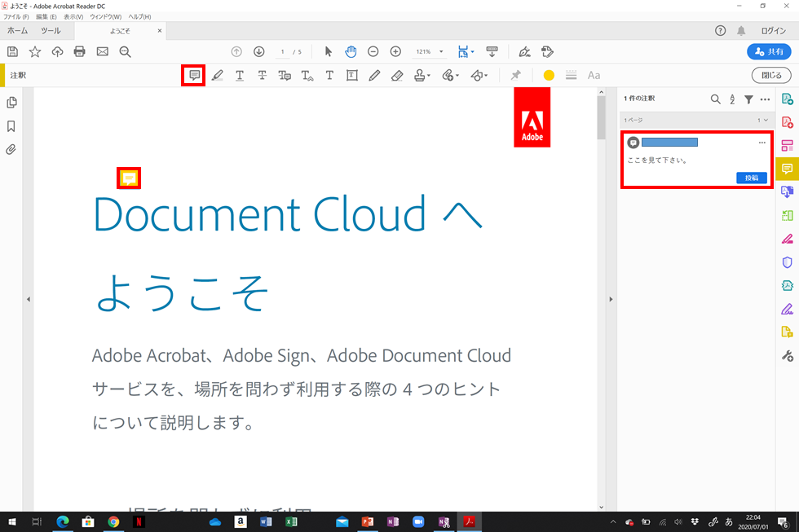Open the yellow annotation color picker
This screenshot has height=532, width=799.
(549, 75)
